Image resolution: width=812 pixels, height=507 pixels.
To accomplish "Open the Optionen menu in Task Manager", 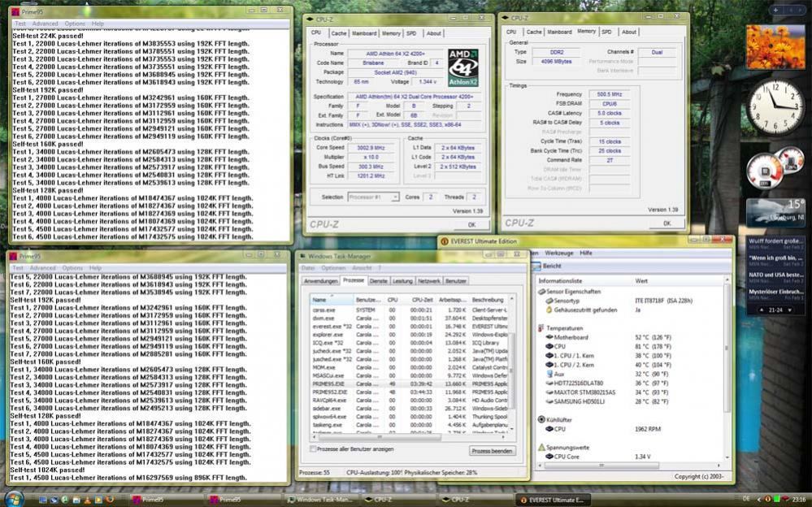I will [333, 268].
